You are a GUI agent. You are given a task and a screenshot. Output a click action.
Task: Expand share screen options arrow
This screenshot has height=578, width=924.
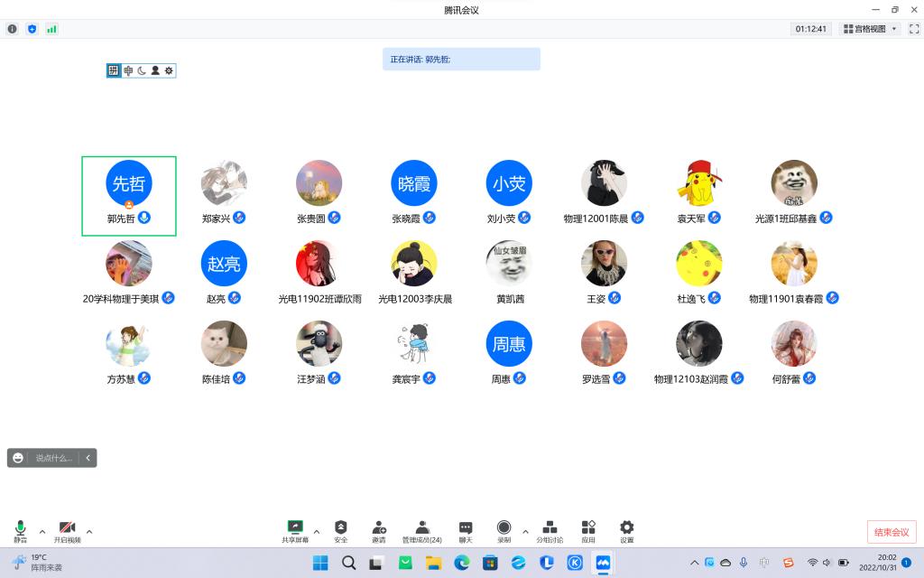coord(316,531)
